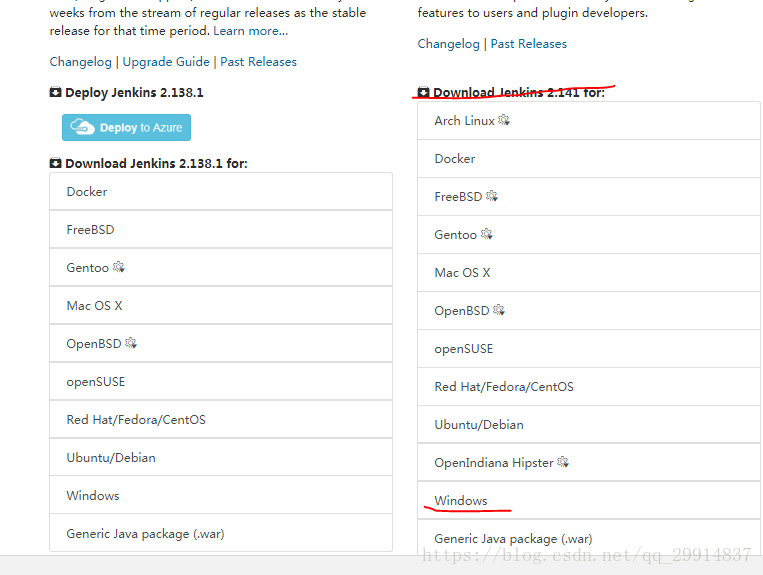
Task: Open the Upgrade Guide link
Action: [166, 62]
